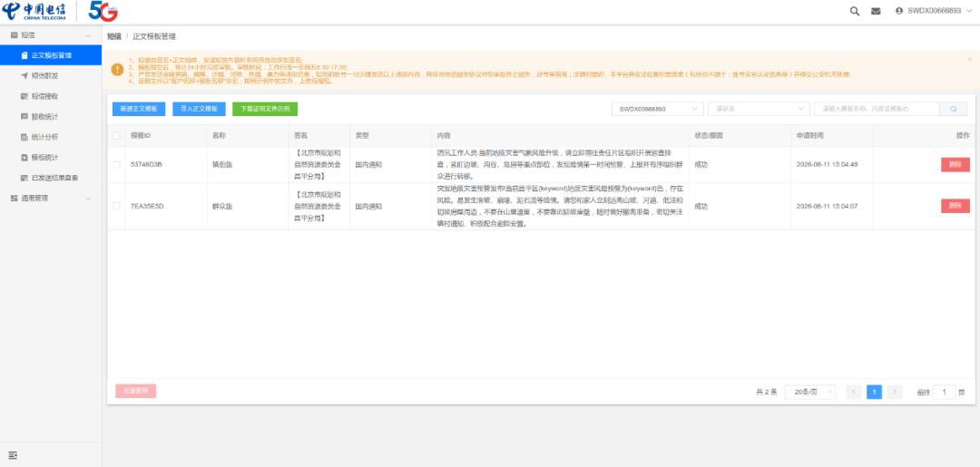
Task: Click 成功 status in the 53746D3B row
Action: tap(701, 165)
